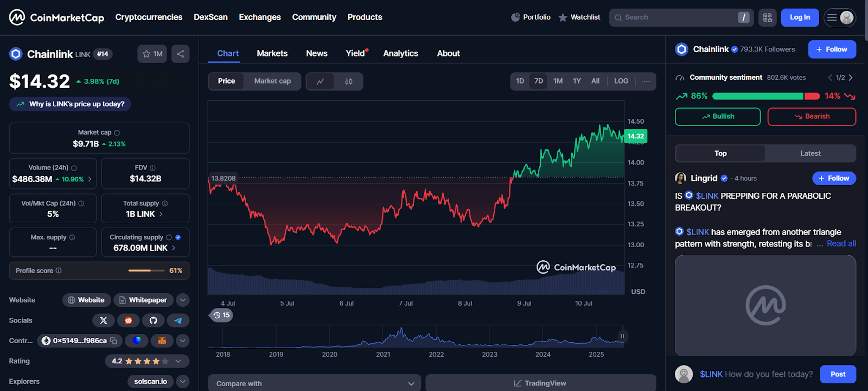The image size is (868, 391).
Task: Set chart range to 1D
Action: pos(520,81)
